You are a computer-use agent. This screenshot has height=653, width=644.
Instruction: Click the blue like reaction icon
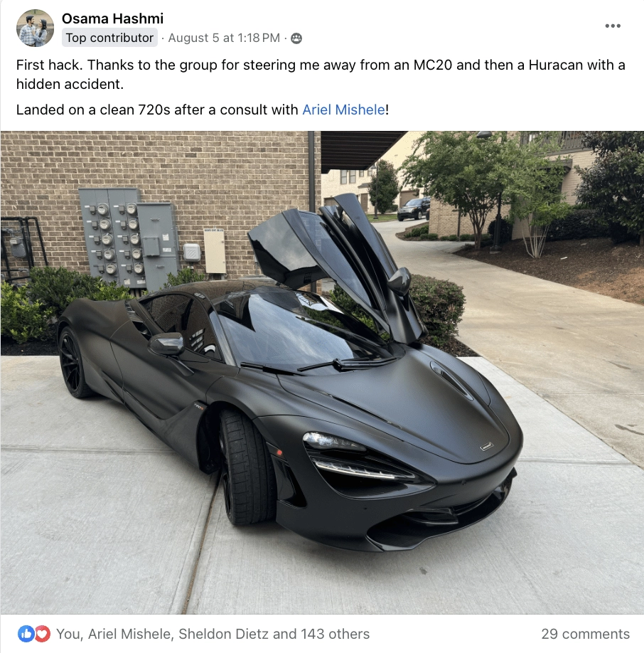pos(26,634)
